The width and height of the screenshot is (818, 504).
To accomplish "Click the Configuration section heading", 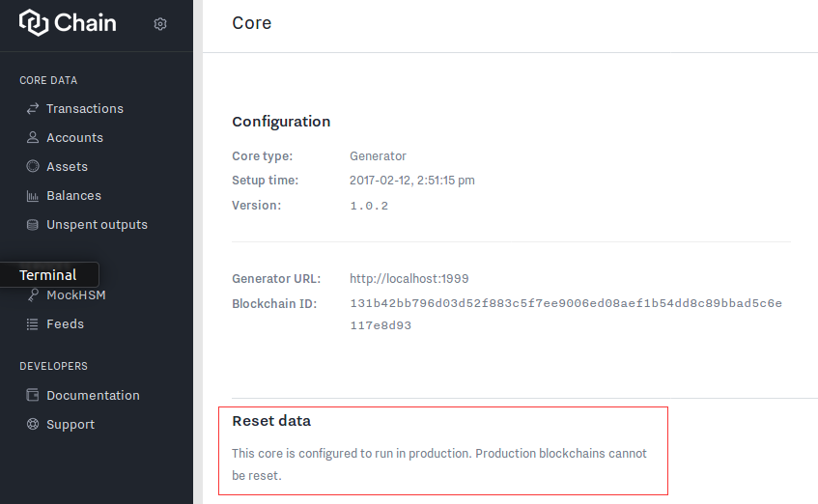I will tap(281, 122).
